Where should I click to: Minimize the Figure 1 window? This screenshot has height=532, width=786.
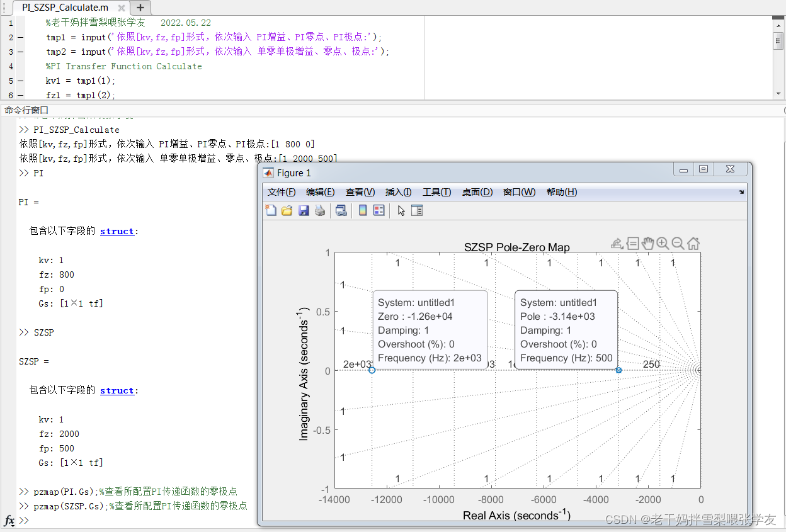click(683, 169)
